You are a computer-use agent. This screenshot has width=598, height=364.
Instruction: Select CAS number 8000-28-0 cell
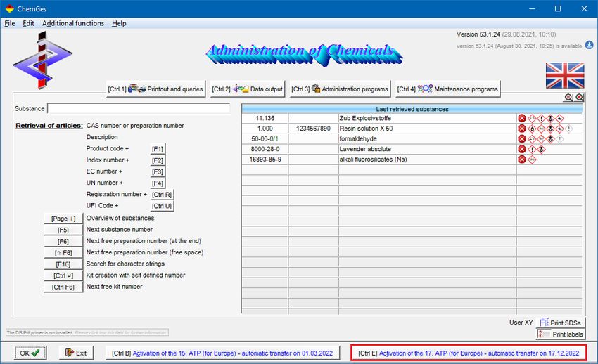(x=265, y=149)
